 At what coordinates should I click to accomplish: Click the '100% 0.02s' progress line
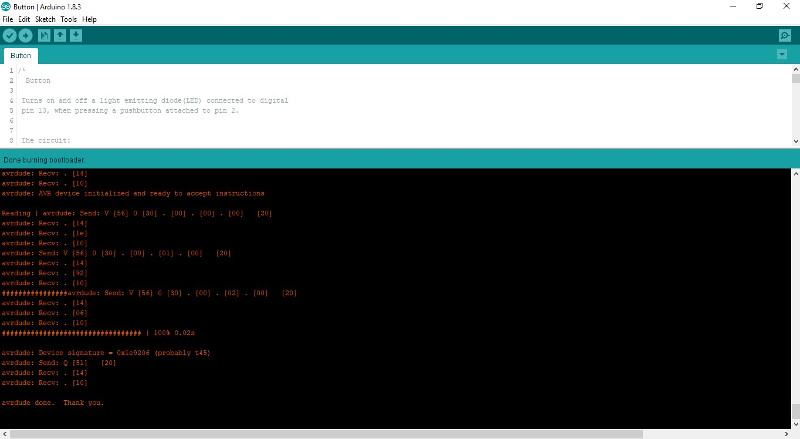[x=98, y=333]
